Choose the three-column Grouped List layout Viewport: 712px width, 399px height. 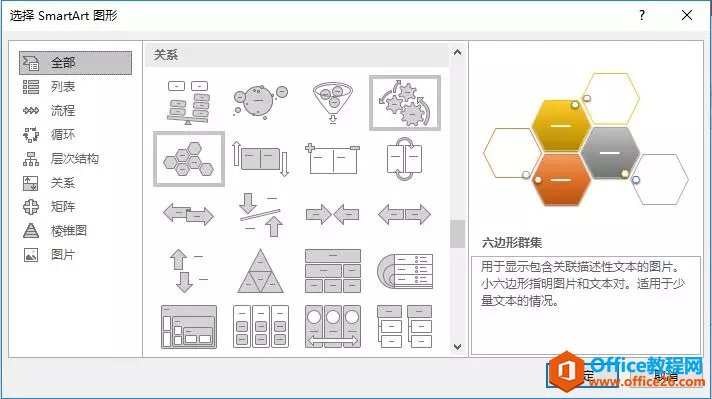(260, 326)
